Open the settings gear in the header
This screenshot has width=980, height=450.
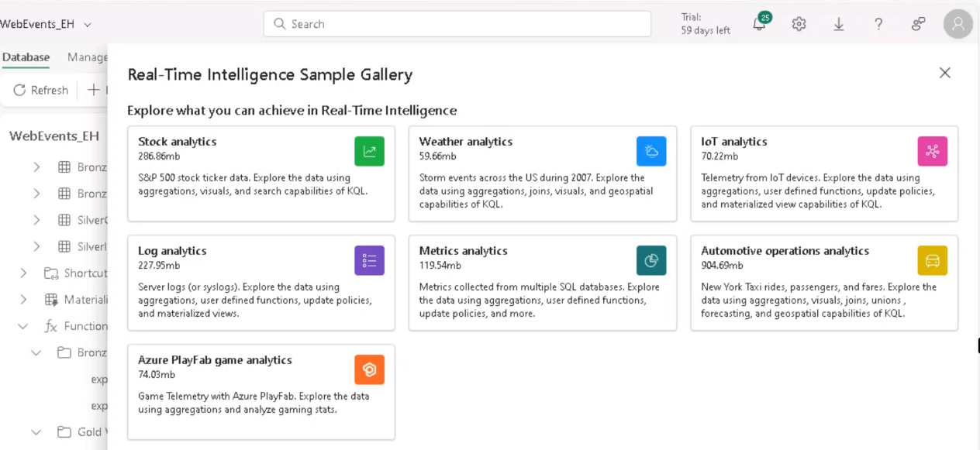click(x=799, y=24)
